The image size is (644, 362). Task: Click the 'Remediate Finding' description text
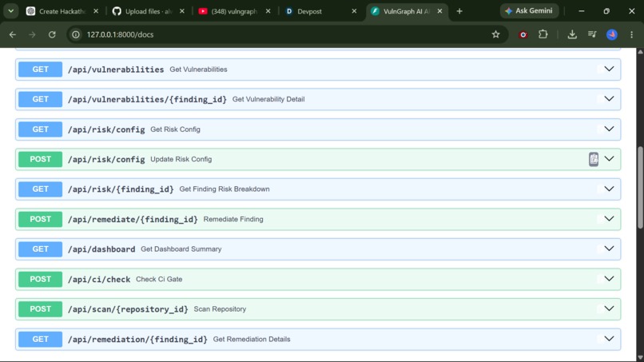coord(233,219)
